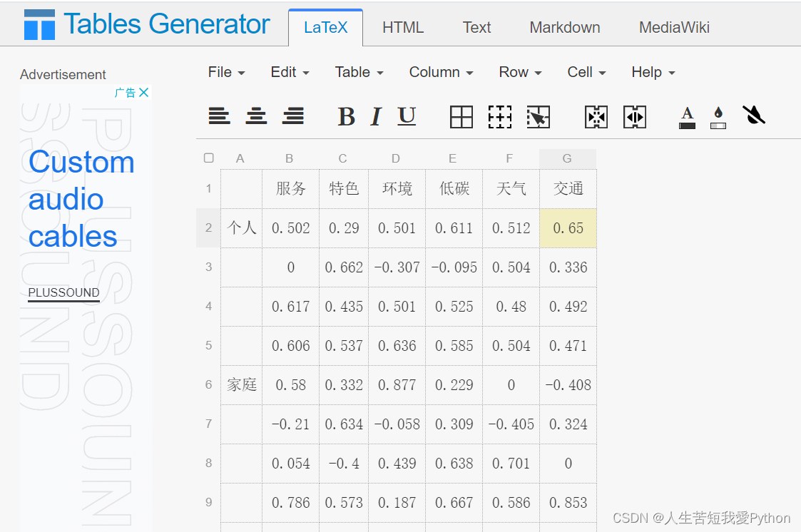
Task: Click the cell with value 0.701
Action: 511,463
